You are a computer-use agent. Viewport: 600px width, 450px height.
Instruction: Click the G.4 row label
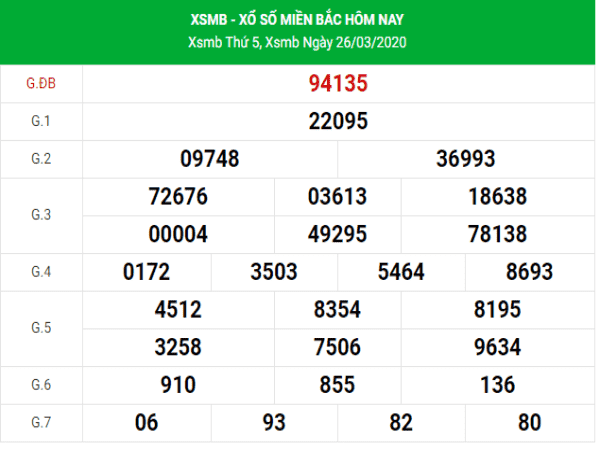pos(41,272)
